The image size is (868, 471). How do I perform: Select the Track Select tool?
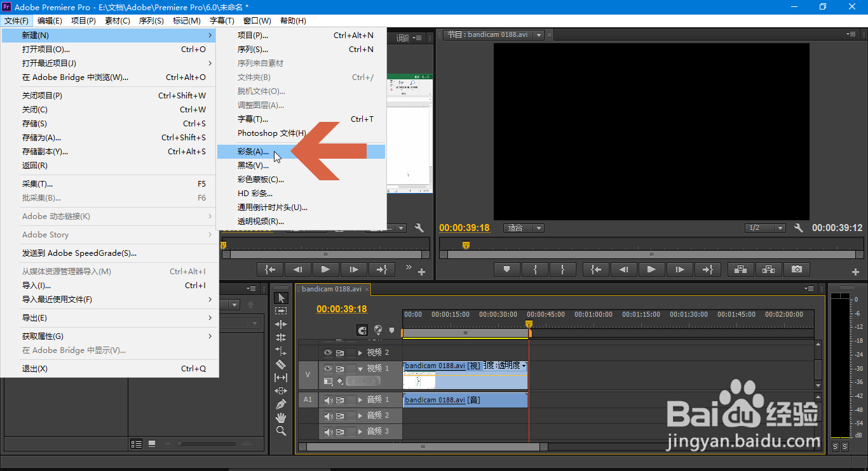click(281, 311)
